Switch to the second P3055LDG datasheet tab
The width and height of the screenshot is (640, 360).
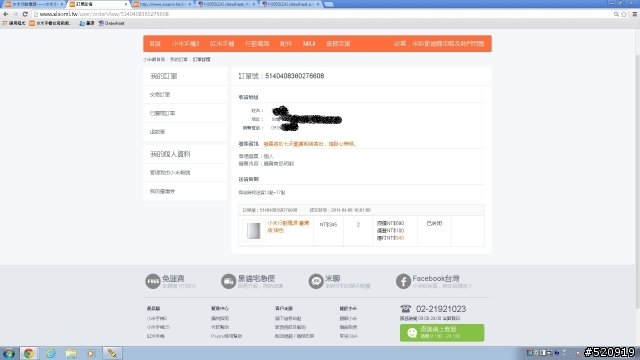[x=291, y=4]
